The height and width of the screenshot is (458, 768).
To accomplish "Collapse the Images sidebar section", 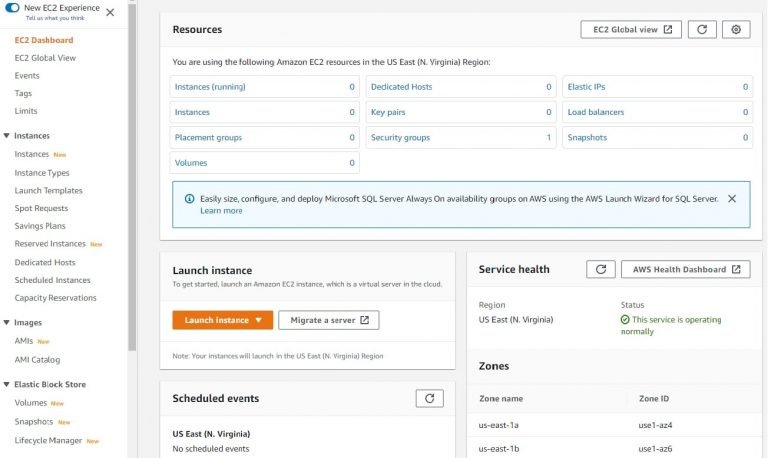I will 6,322.
